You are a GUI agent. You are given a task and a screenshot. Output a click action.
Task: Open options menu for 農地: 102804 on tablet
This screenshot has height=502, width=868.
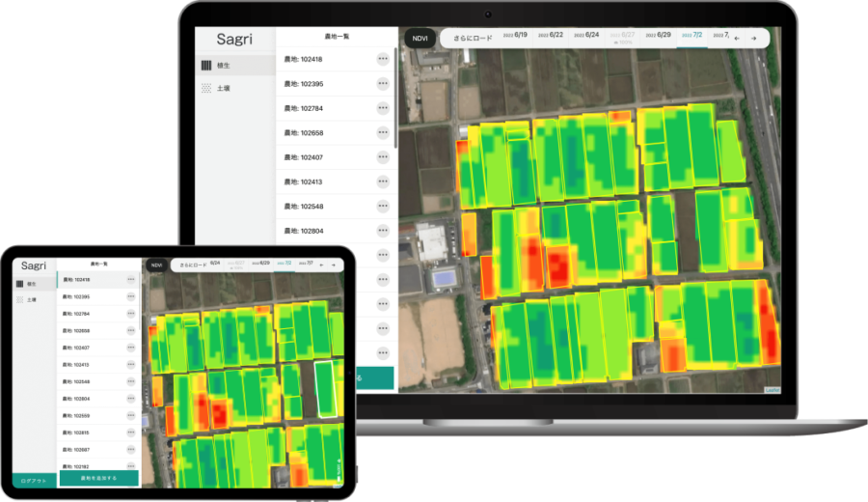(131, 399)
